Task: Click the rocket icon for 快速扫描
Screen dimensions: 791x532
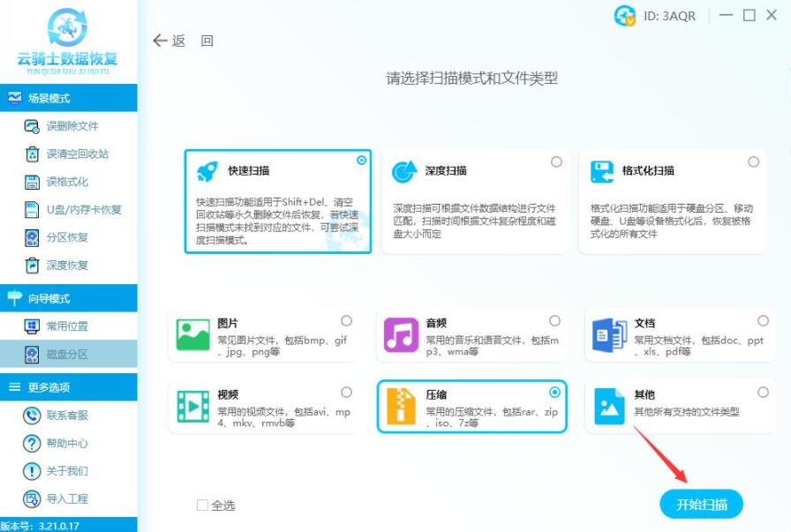Action: click(x=207, y=171)
